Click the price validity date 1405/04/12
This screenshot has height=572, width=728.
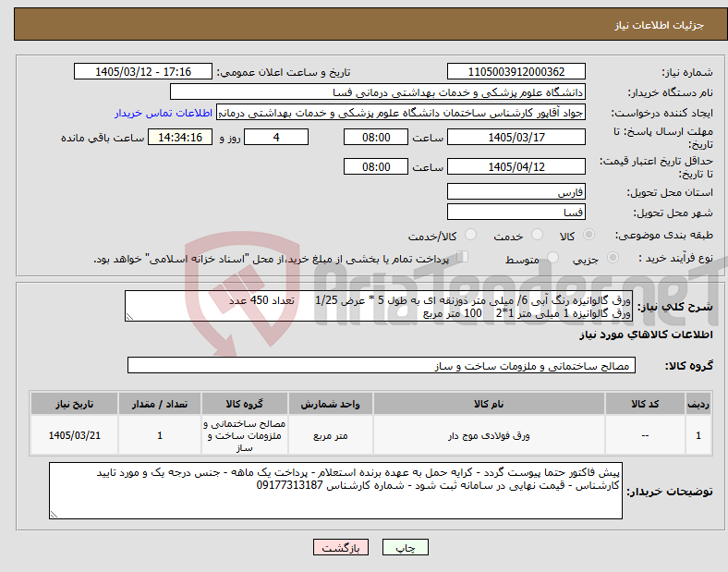(x=516, y=166)
